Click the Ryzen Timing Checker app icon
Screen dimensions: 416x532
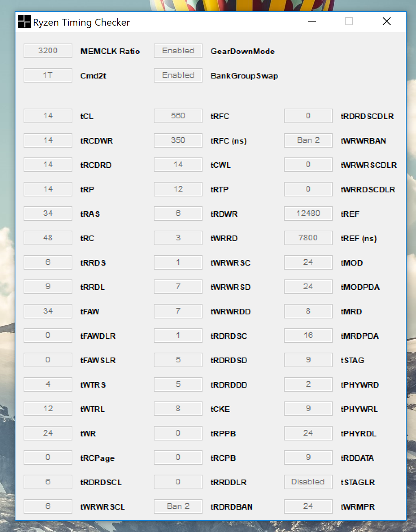point(24,22)
